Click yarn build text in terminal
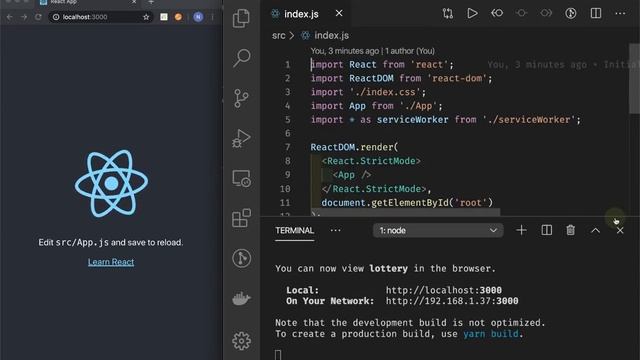 (x=491, y=334)
